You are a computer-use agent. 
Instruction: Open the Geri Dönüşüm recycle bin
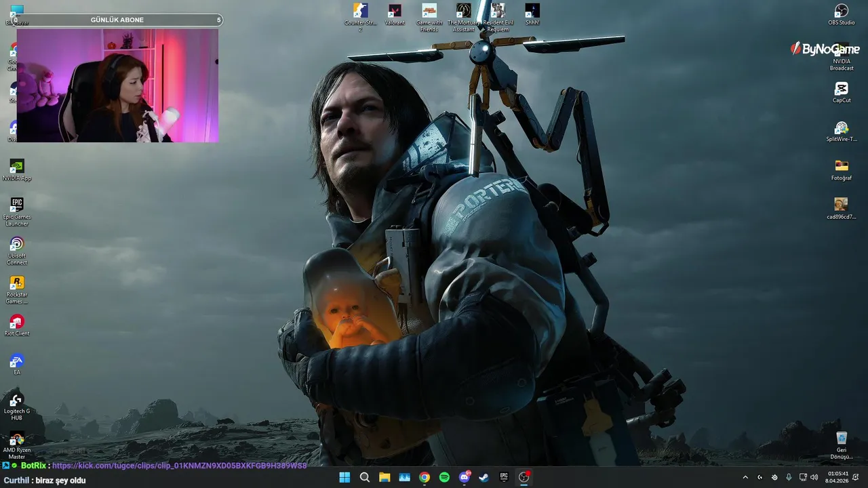(x=842, y=445)
